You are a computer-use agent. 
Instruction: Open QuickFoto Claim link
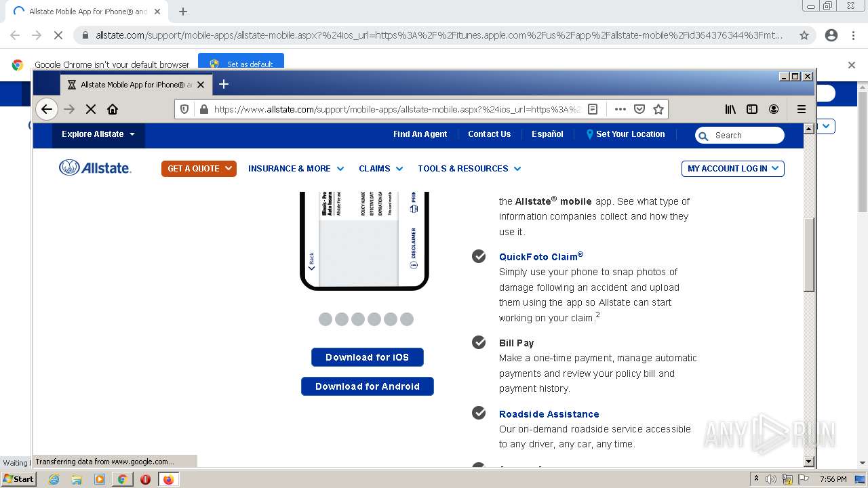pos(541,256)
